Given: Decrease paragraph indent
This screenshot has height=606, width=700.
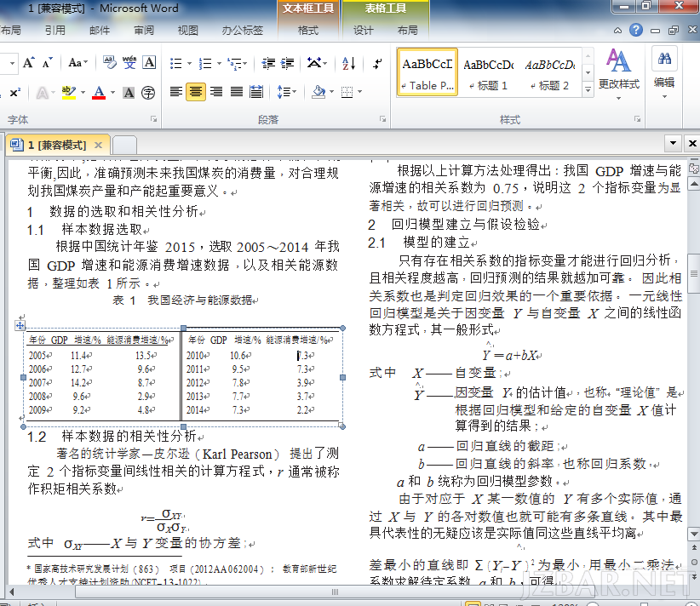Looking at the screenshot, I should point(268,63).
